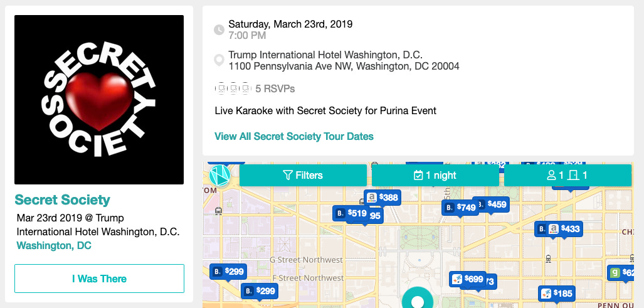Open View All Secret Society Tour Dates

tap(294, 136)
